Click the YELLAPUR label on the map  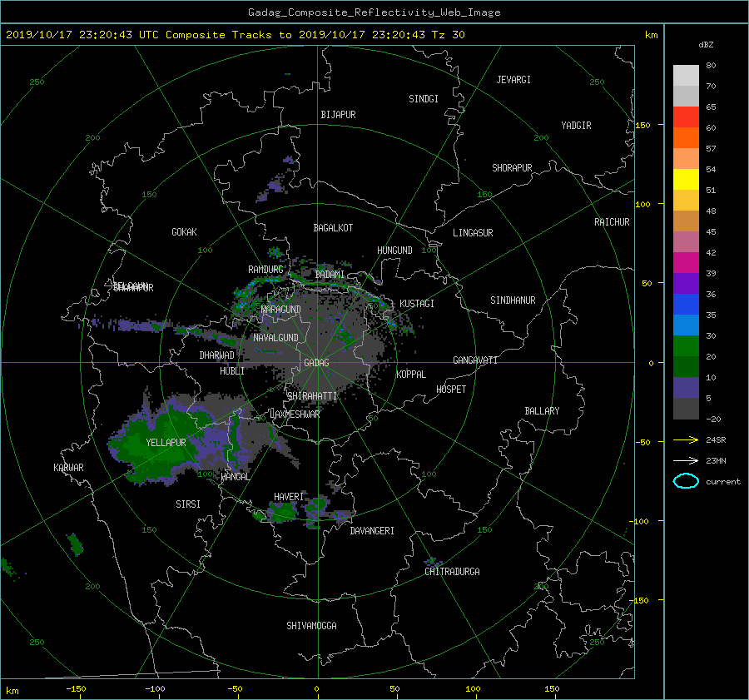166,443
